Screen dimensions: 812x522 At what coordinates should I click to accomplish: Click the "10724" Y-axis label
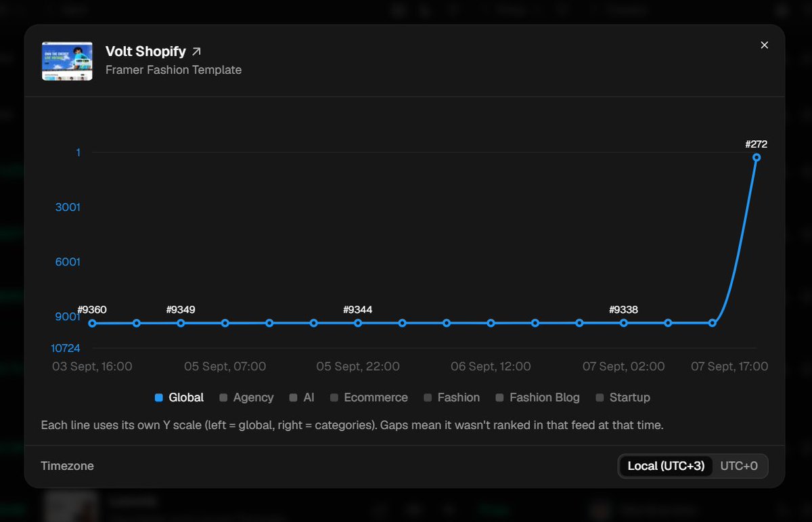coord(66,348)
